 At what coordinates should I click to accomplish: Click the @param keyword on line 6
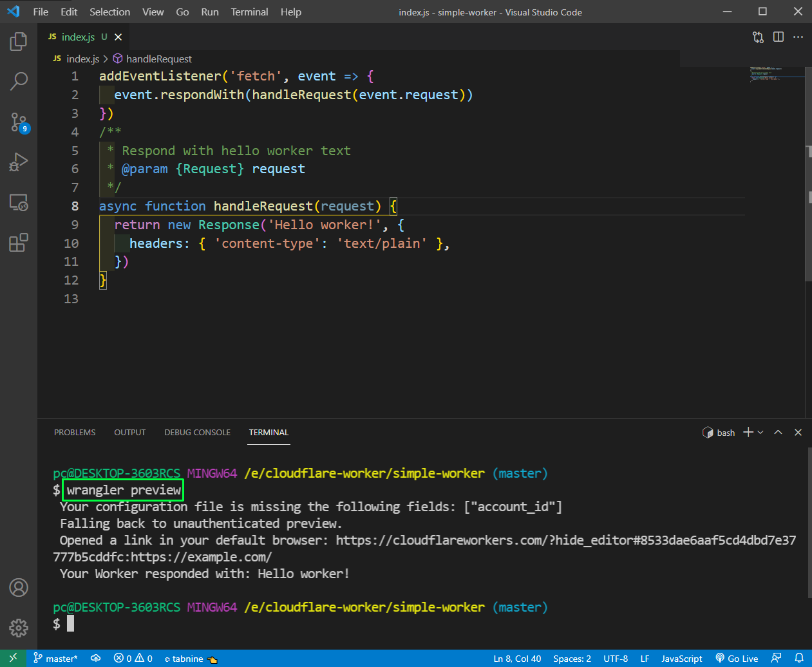coord(145,169)
